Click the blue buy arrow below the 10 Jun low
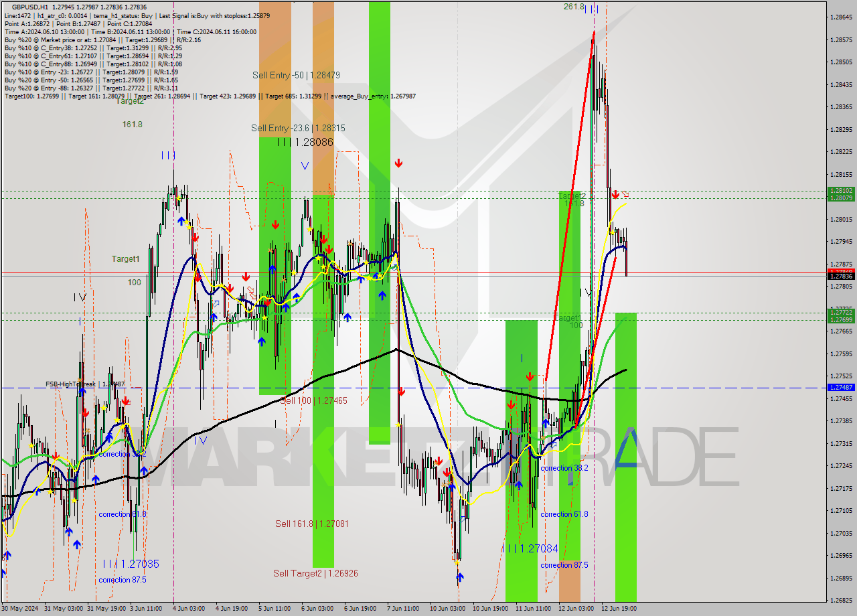The image size is (857, 616). (460, 576)
